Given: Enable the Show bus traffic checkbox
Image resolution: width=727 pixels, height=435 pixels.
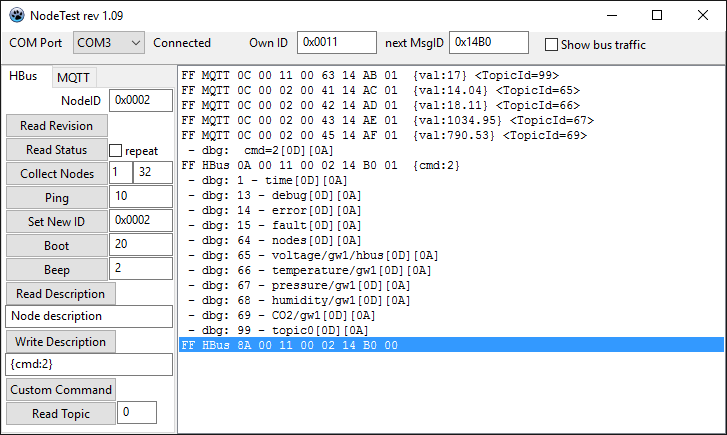Looking at the screenshot, I should click(551, 45).
